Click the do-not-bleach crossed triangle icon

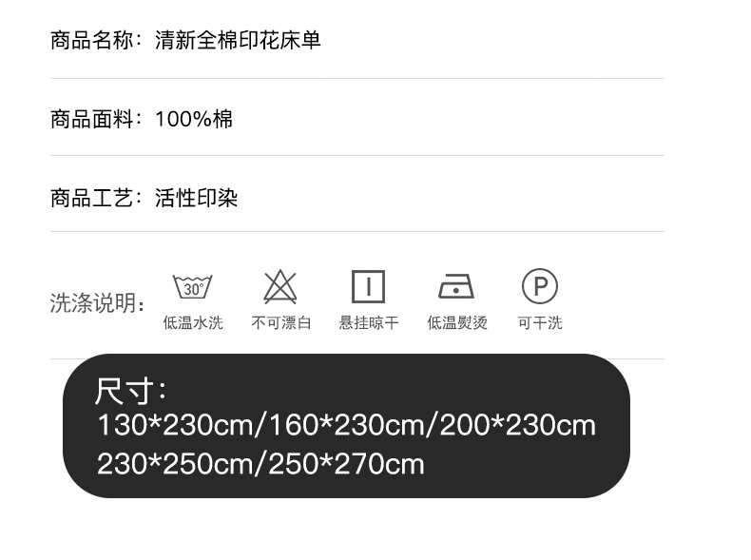[280, 287]
